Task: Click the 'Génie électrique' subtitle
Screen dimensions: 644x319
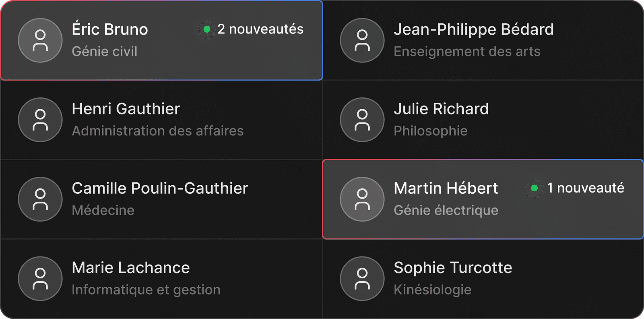Action: [446, 210]
